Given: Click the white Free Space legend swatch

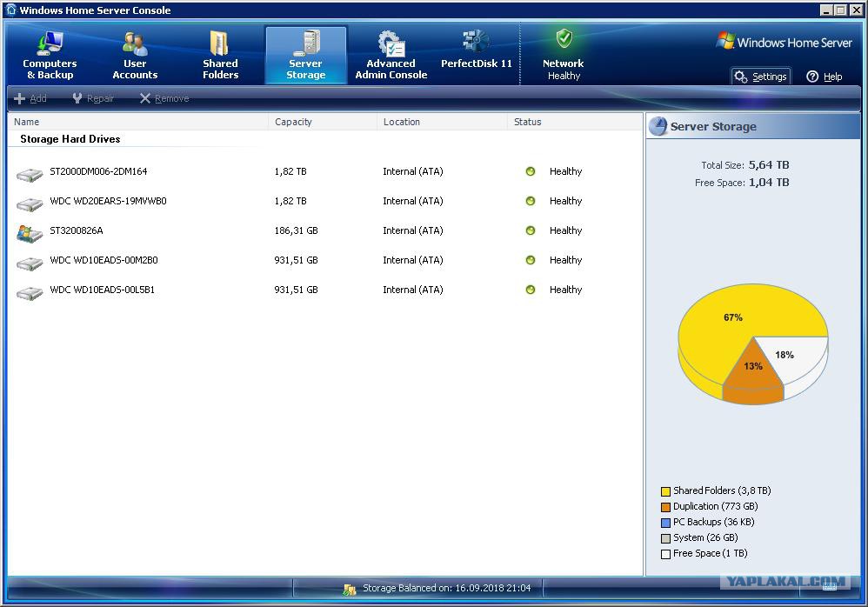Looking at the screenshot, I should [x=665, y=554].
